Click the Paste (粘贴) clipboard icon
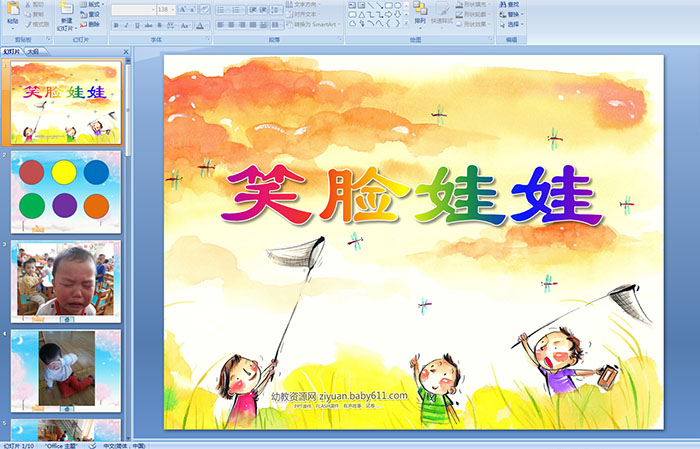700x449 pixels. [x=13, y=8]
